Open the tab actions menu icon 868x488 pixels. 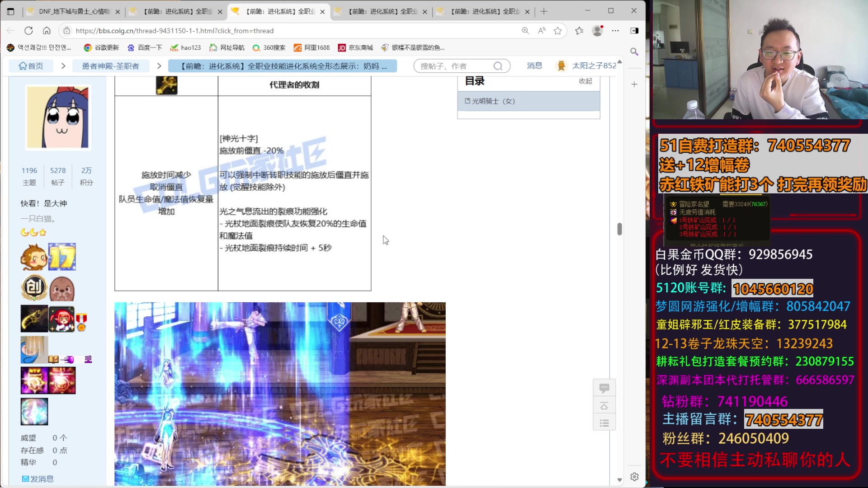point(11,11)
